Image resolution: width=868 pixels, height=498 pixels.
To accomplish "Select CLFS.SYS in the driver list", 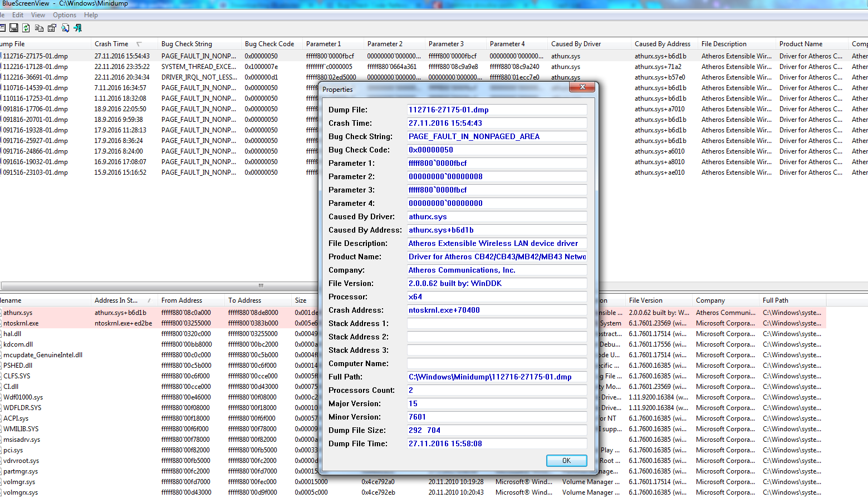I will [x=17, y=376].
